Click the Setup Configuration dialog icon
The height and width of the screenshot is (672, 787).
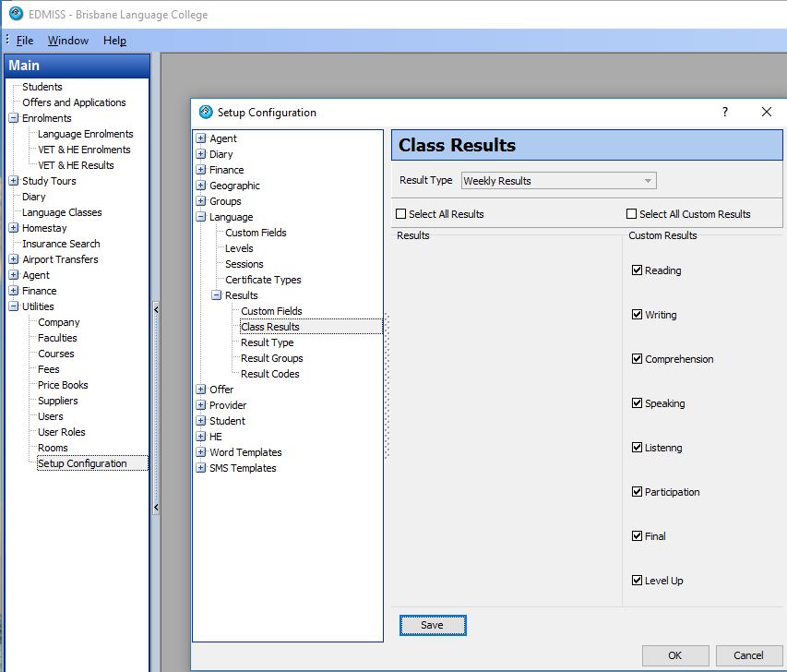click(206, 113)
